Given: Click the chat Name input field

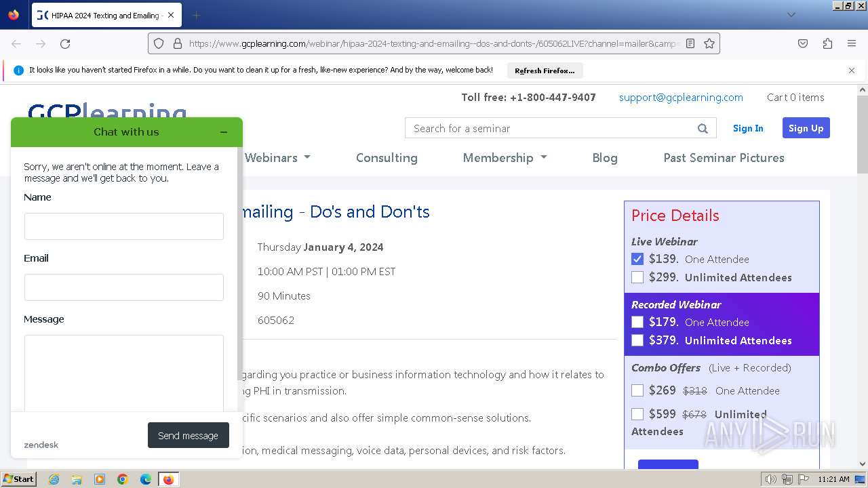Looking at the screenshot, I should click(124, 226).
